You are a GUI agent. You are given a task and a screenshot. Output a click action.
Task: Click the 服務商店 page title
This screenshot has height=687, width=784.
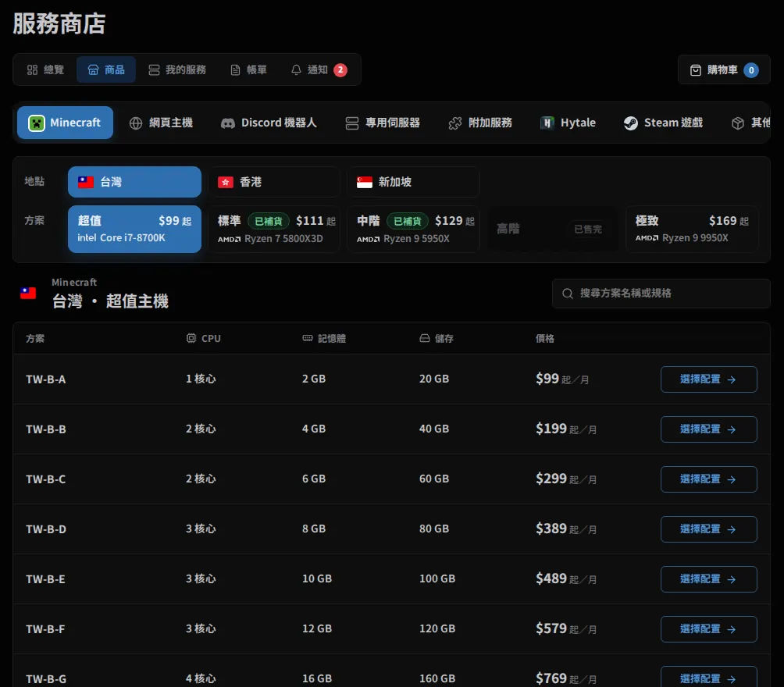59,23
